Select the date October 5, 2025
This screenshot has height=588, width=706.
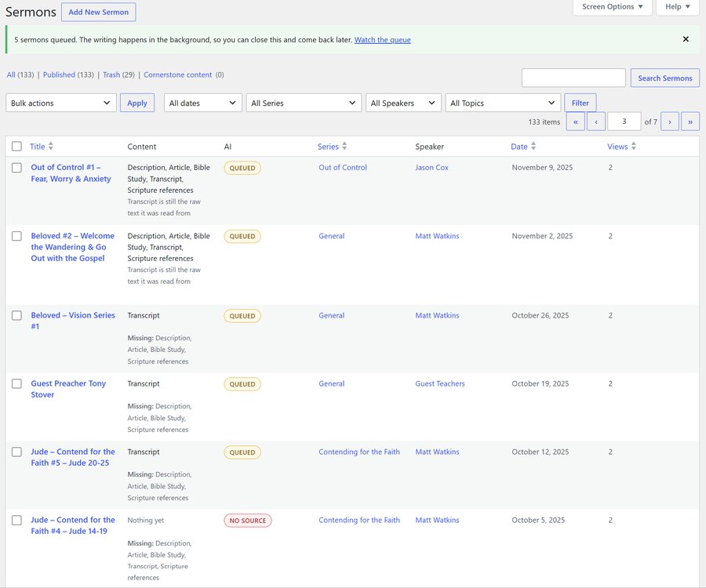point(538,520)
